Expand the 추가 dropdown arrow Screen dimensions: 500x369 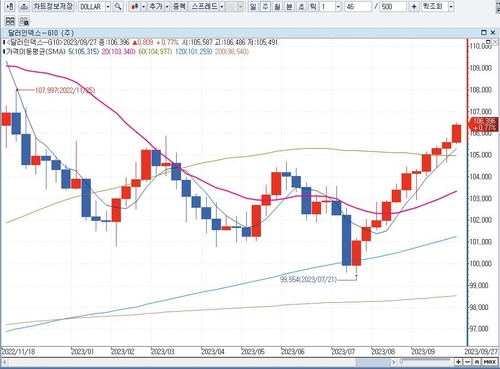click(x=167, y=7)
